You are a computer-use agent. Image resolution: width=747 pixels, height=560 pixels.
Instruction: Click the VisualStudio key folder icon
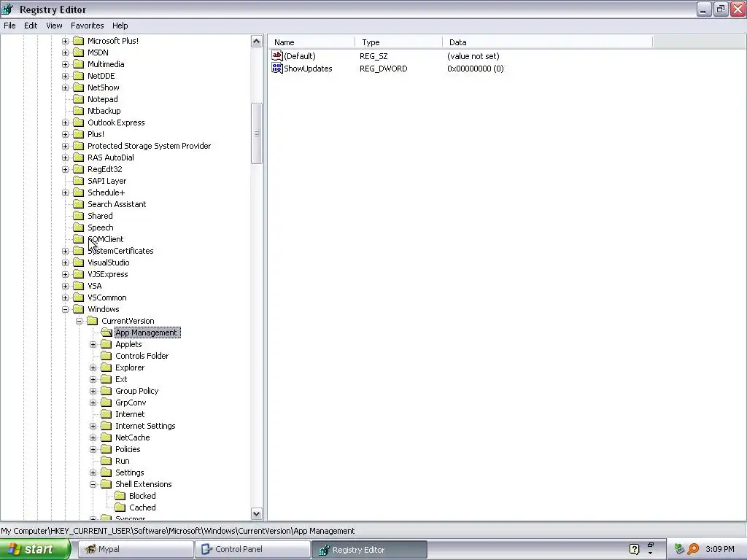[x=78, y=262]
